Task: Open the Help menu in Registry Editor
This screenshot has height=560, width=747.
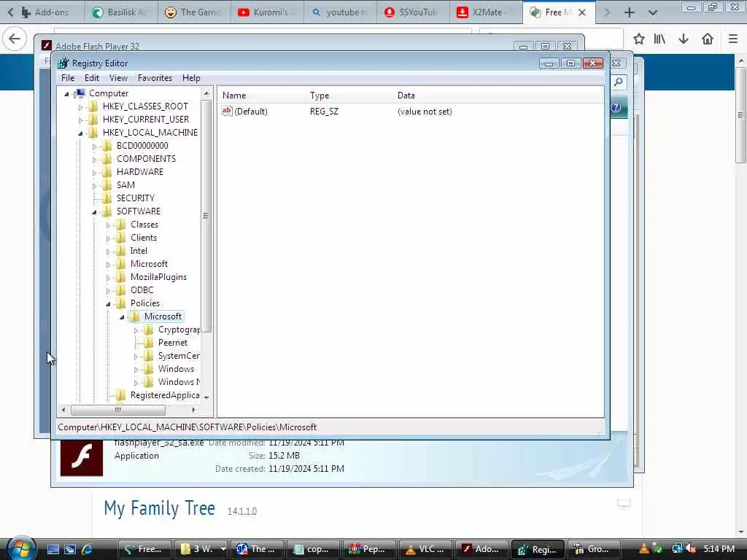Action: [191, 77]
